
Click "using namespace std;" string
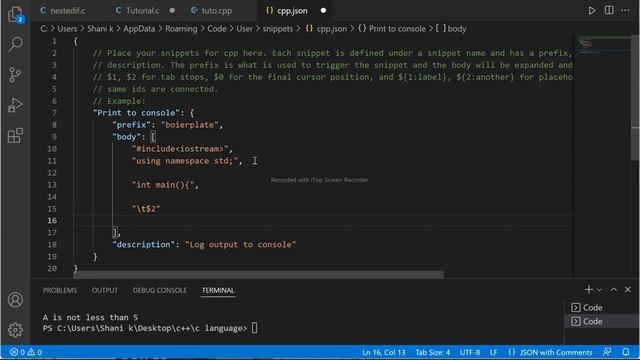pyautogui.click(x=184, y=160)
